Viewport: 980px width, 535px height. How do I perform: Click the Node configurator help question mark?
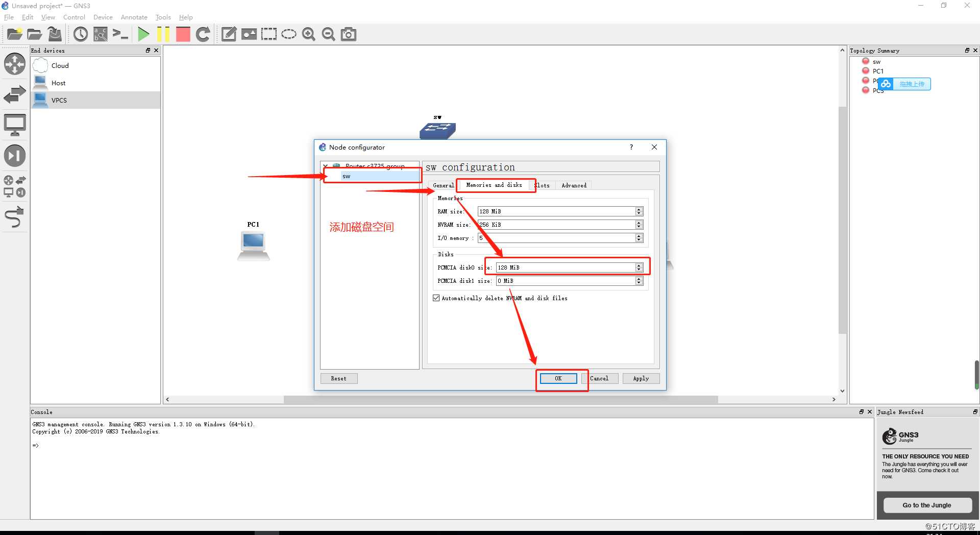pos(631,147)
